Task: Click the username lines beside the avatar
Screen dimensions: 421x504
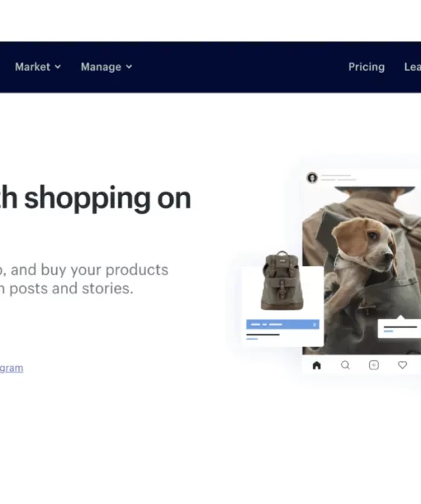Action: (338, 178)
